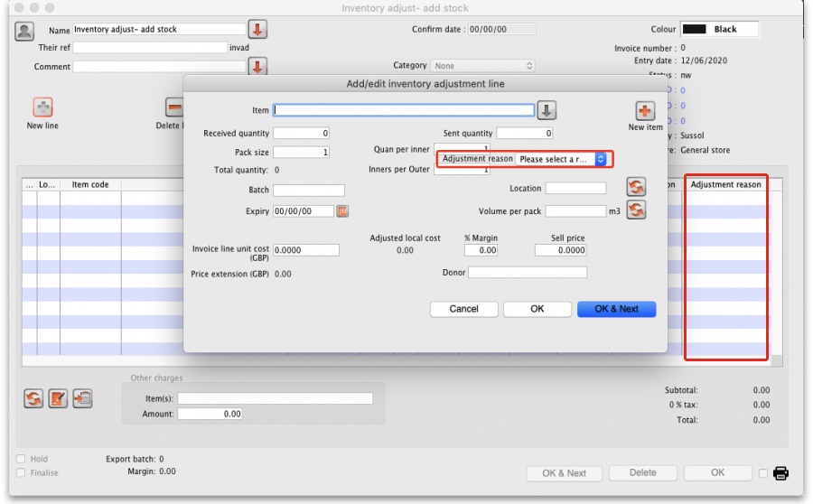Open the Colour Black selector
Image resolution: width=813 pixels, height=504 pixels.
point(719,30)
